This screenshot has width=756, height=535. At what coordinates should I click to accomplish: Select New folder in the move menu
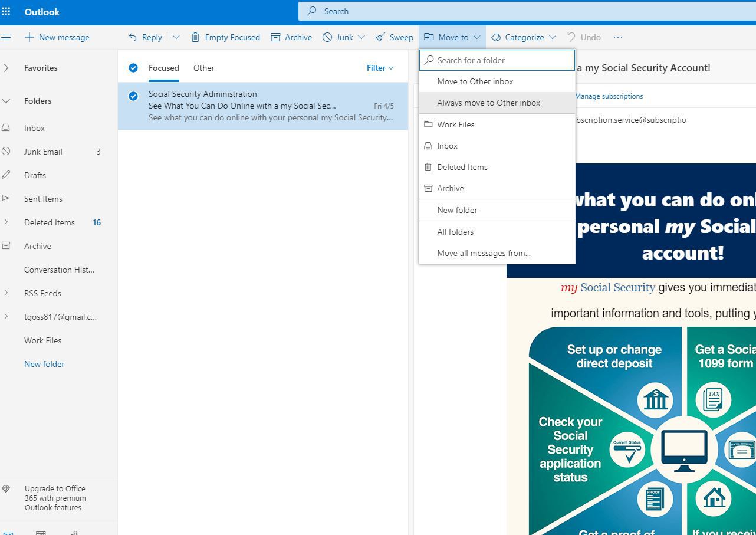(x=497, y=210)
